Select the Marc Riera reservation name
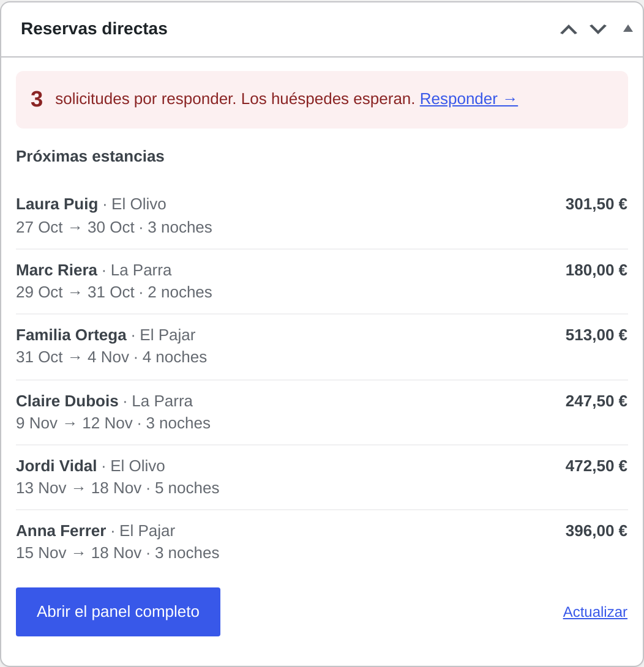 56,270
